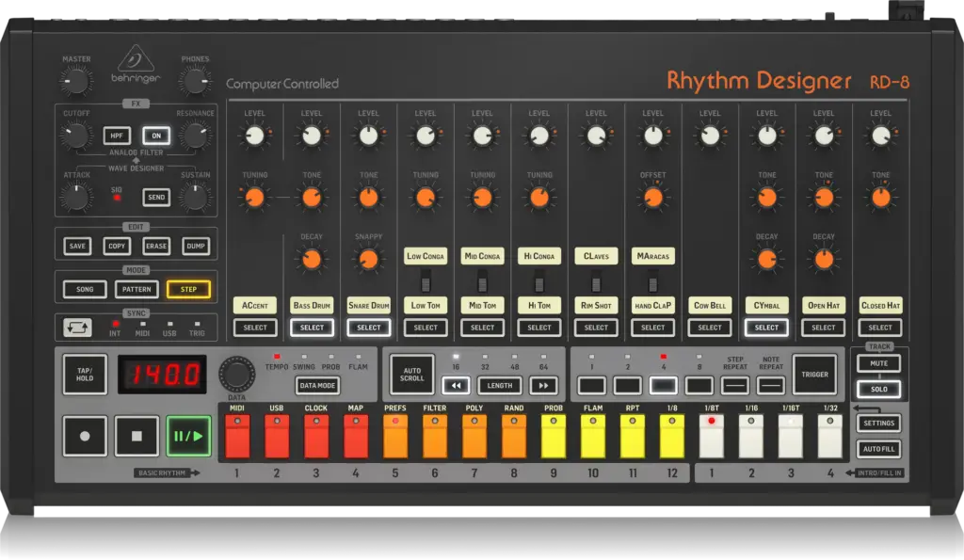This screenshot has height=560, width=964.
Task: Toggle track MUTE button
Action: pyautogui.click(x=879, y=363)
